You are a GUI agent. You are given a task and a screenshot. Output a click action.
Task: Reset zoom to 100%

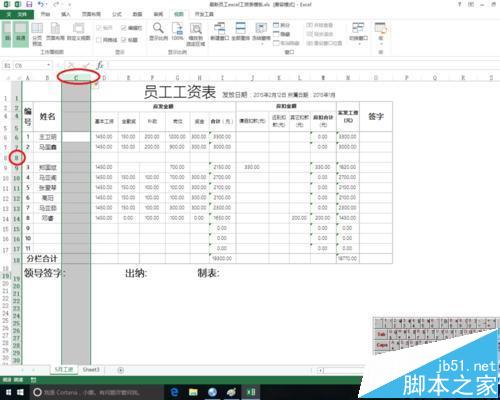coord(177,32)
